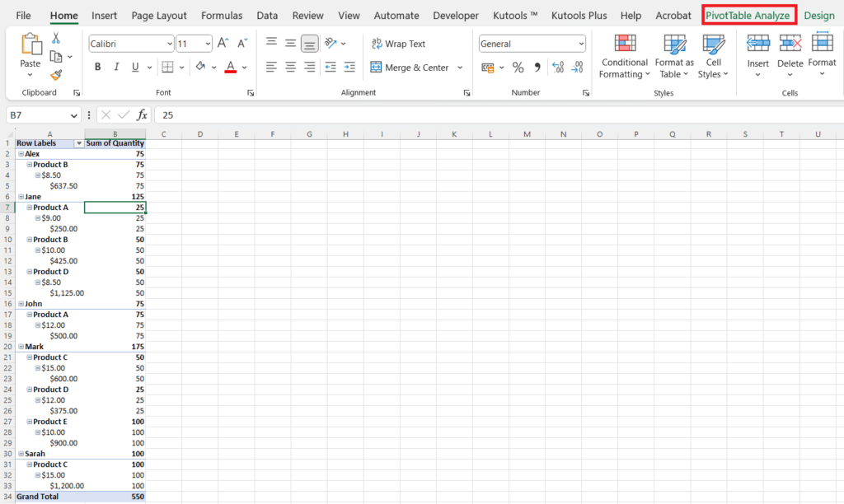The height and width of the screenshot is (504, 844).
Task: Toggle bold formatting
Action: coord(97,66)
